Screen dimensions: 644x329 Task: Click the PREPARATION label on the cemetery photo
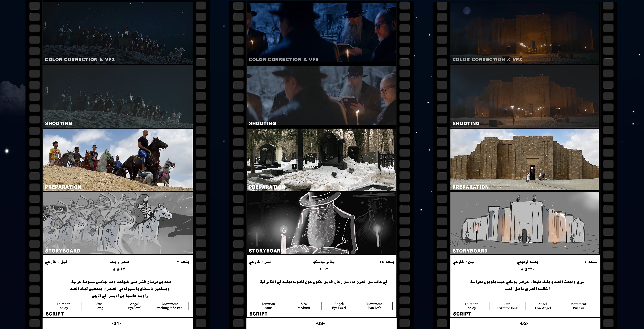[x=267, y=187]
